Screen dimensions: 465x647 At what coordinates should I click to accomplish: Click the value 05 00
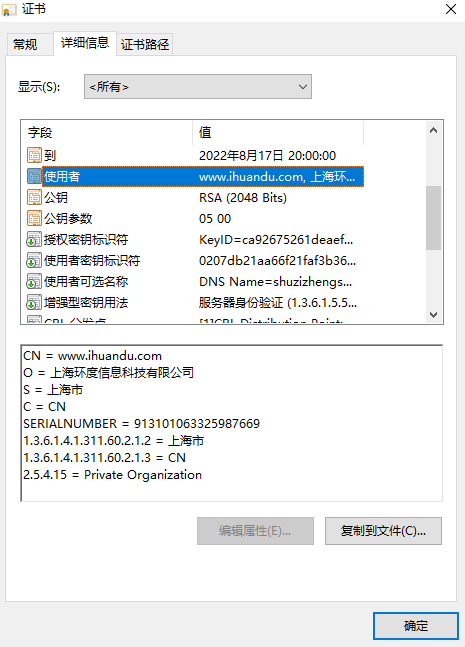(215, 219)
